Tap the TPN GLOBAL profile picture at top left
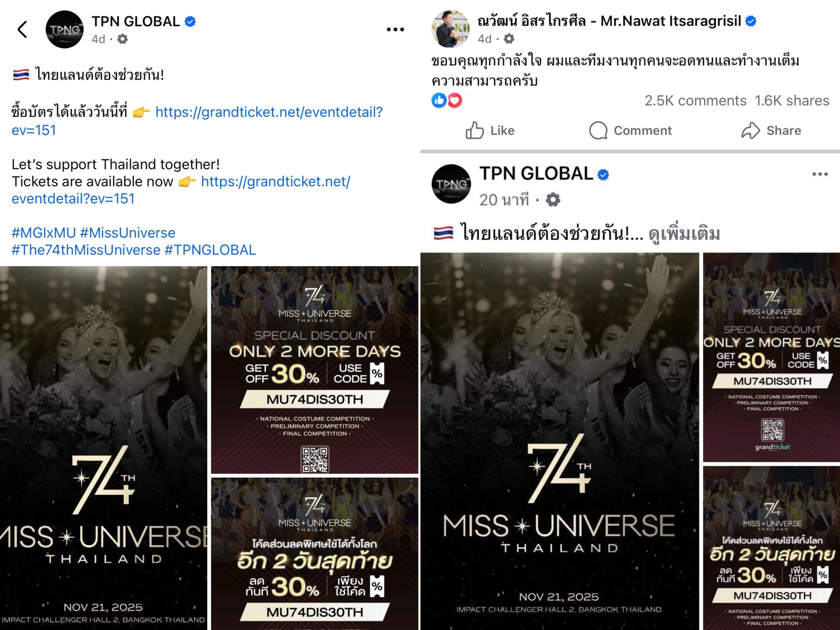The image size is (840, 630). tap(65, 29)
